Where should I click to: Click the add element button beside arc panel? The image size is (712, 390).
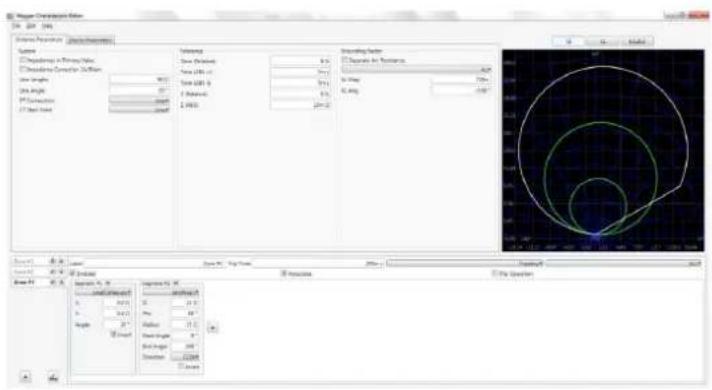213,328
